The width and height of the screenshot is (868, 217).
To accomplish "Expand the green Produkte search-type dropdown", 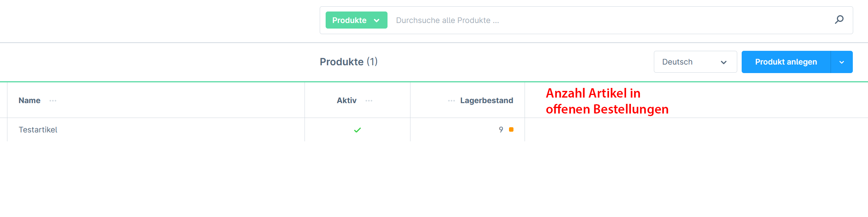I will pos(356,20).
